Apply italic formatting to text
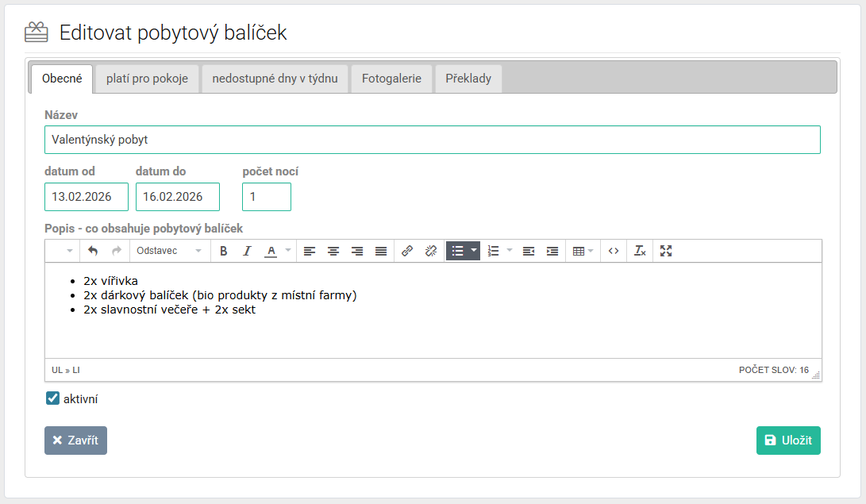866x504 pixels. (x=247, y=251)
